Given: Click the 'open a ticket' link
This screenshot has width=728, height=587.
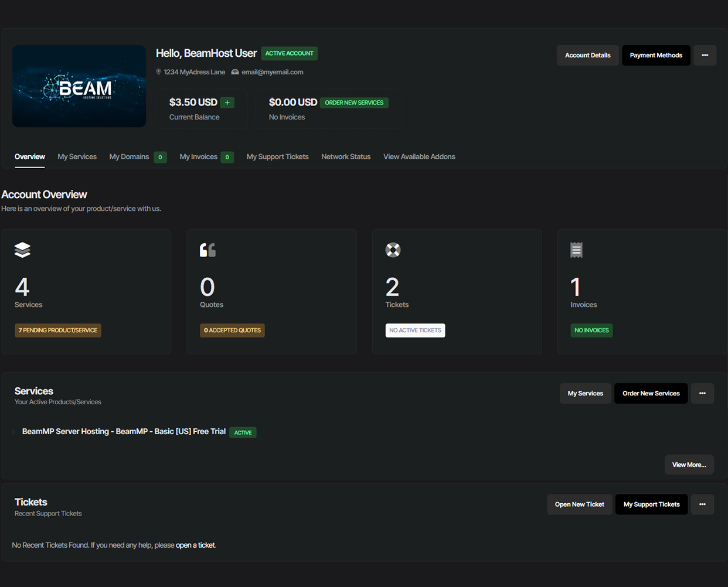Looking at the screenshot, I should (196, 545).
